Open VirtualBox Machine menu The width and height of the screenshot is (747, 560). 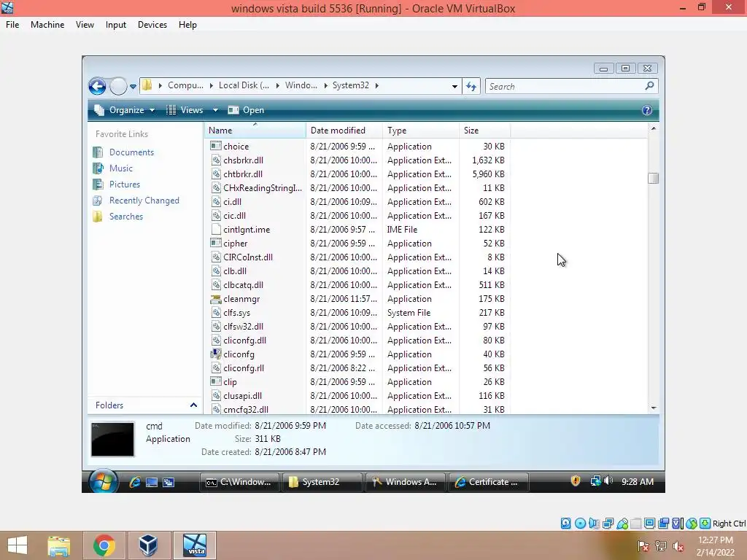47,25
